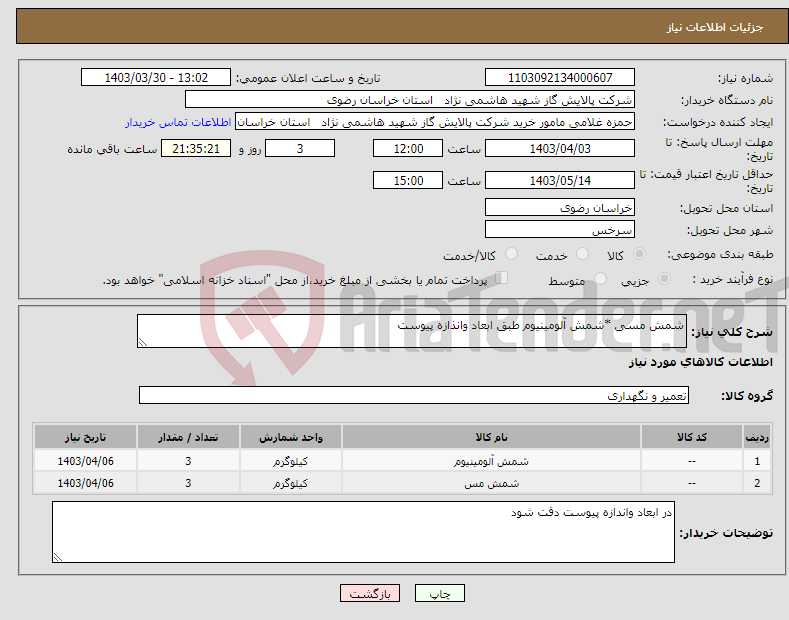The width and height of the screenshot is (789, 620).
Task: Click the buyer organization name field
Action: (410, 100)
